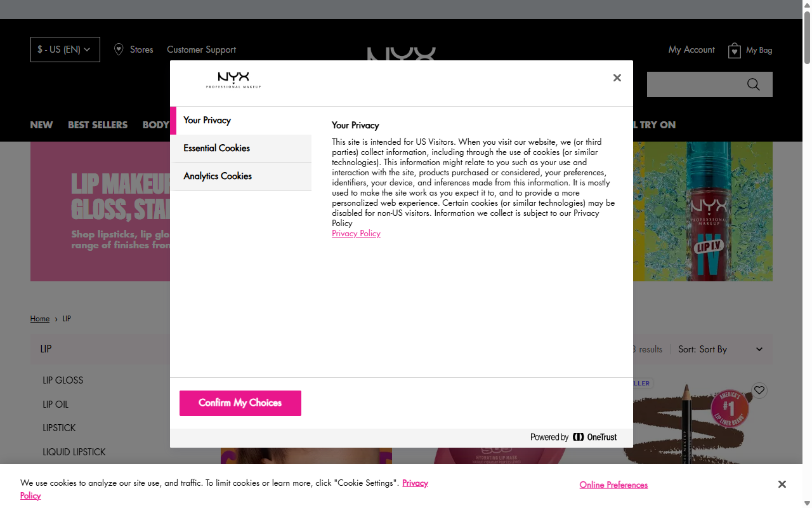812x508 pixels.
Task: Click the NYX Professional Makeup dialog logo
Action: [233, 80]
